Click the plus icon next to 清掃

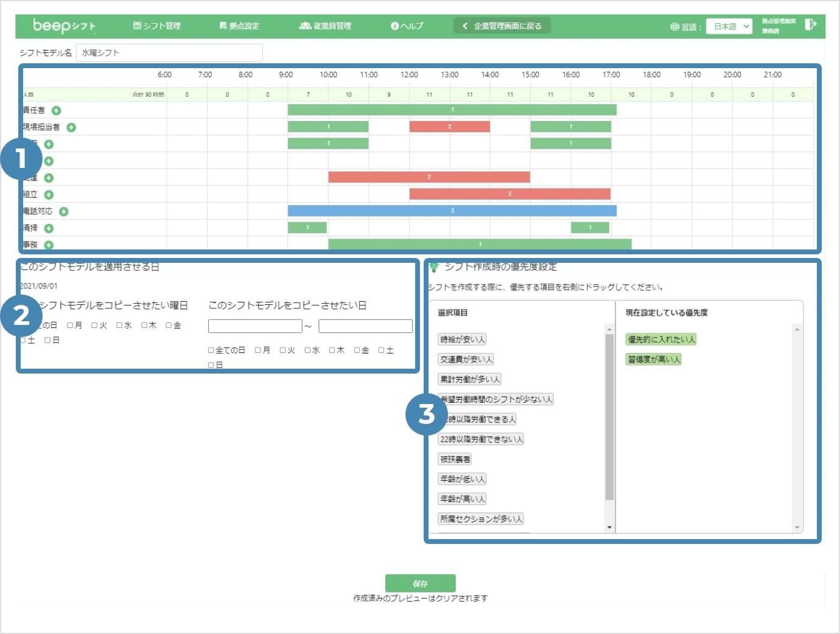(49, 228)
